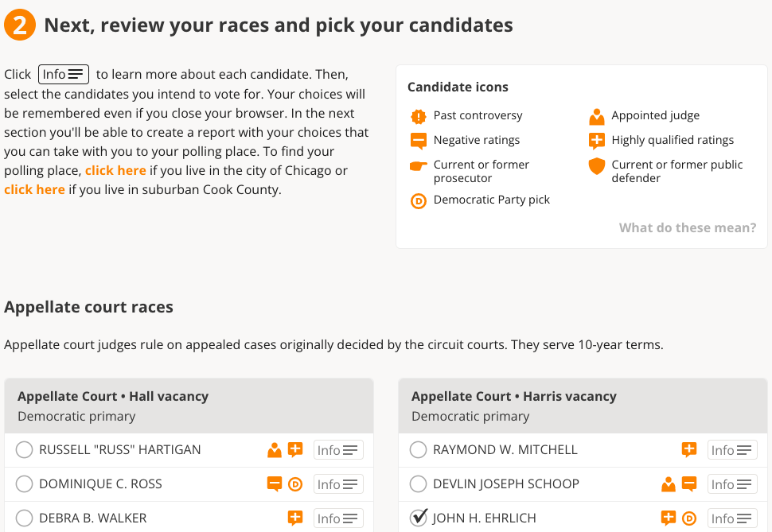Click Russell Hartigan's highly qualified ratings icon
This screenshot has height=532, width=772.
295,450
